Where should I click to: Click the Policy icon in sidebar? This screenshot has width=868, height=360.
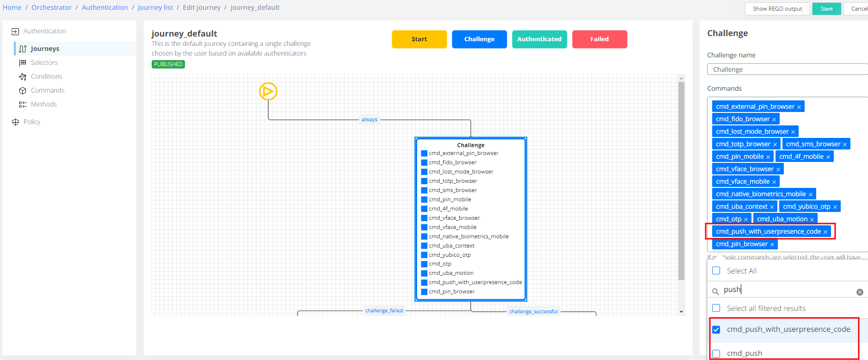[x=15, y=122]
